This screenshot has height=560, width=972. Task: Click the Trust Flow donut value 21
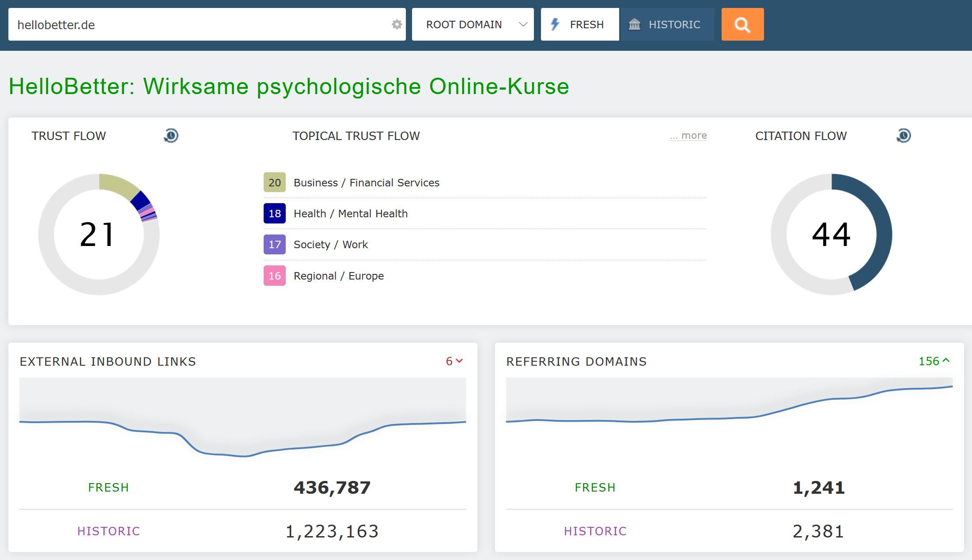98,235
